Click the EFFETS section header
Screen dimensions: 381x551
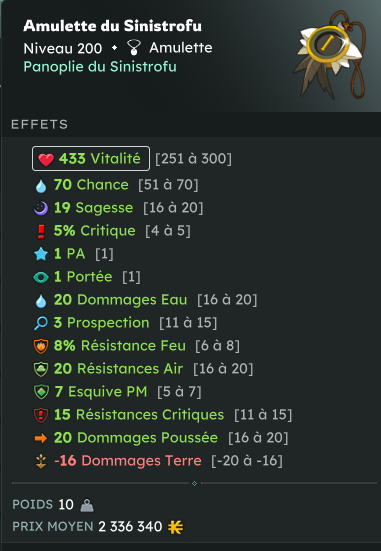pos(39,124)
